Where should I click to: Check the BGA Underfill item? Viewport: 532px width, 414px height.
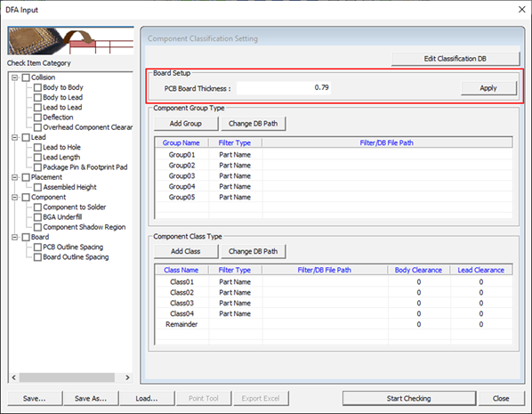click(37, 217)
